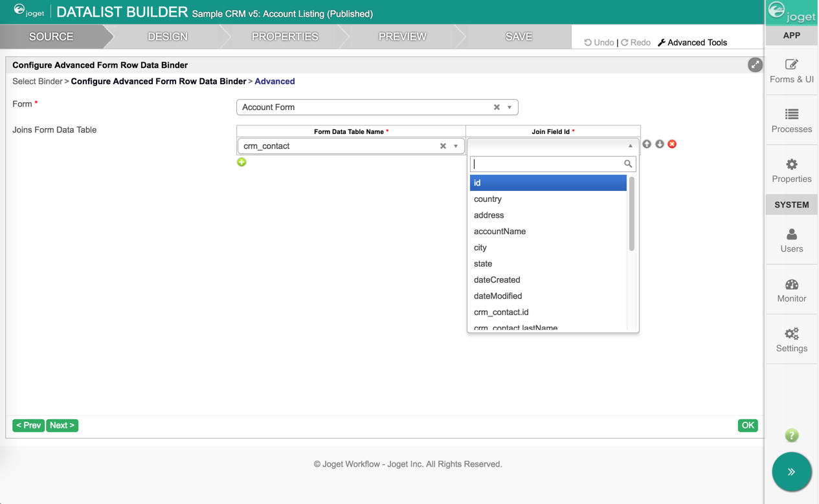Go to the PREVIEW step tab
Image resolution: width=819 pixels, height=504 pixels.
402,37
